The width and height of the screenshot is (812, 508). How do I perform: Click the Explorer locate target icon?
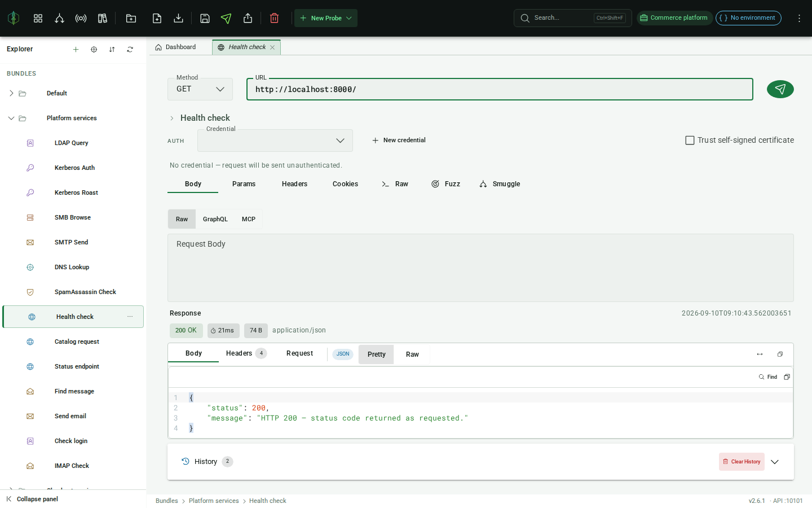point(94,49)
